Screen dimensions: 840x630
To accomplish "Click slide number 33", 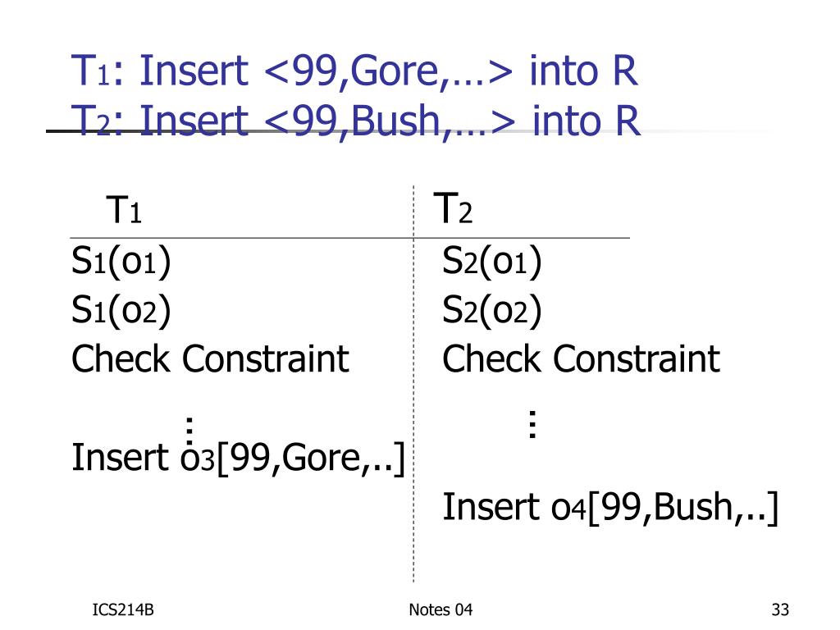I will tap(779, 609).
